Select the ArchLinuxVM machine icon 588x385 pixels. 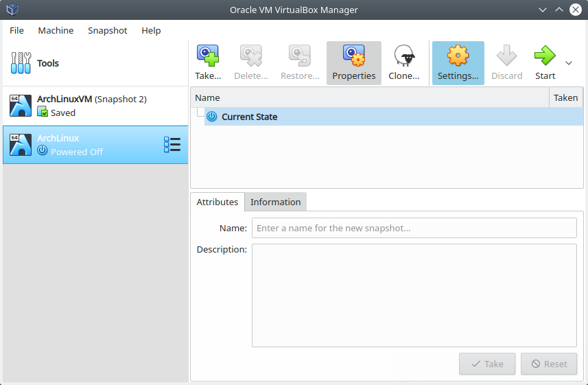[x=21, y=106]
